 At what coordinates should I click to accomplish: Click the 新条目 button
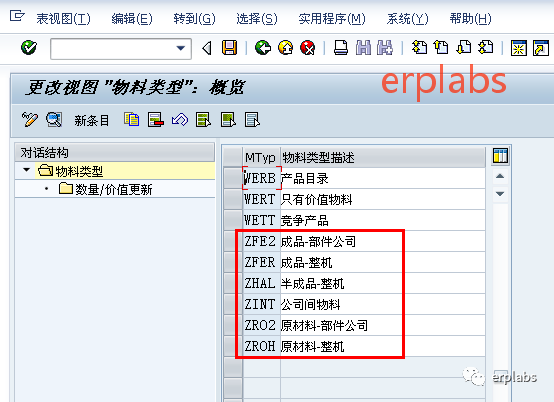click(x=92, y=121)
